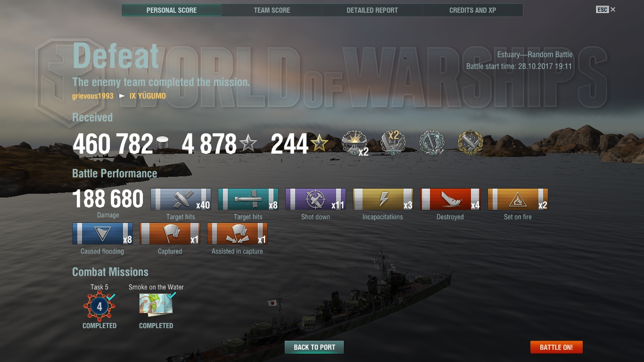Click the torpedo Target hits ribbon x8
Screen dimensions: 644x362
point(248,199)
